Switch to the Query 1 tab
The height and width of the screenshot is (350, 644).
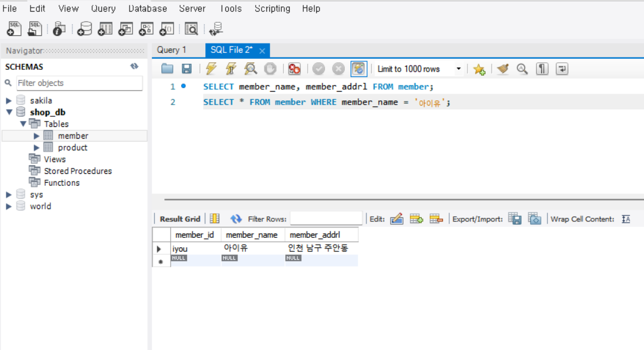(172, 50)
